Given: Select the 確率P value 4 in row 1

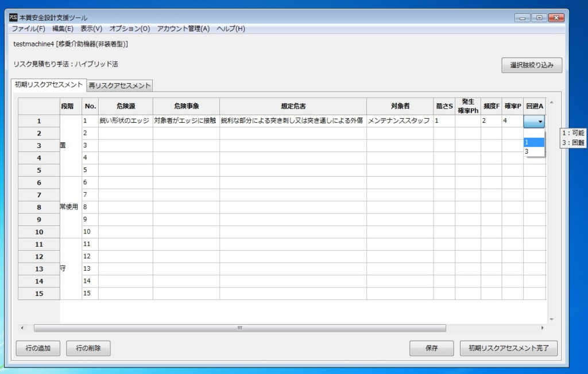Looking at the screenshot, I should 513,120.
